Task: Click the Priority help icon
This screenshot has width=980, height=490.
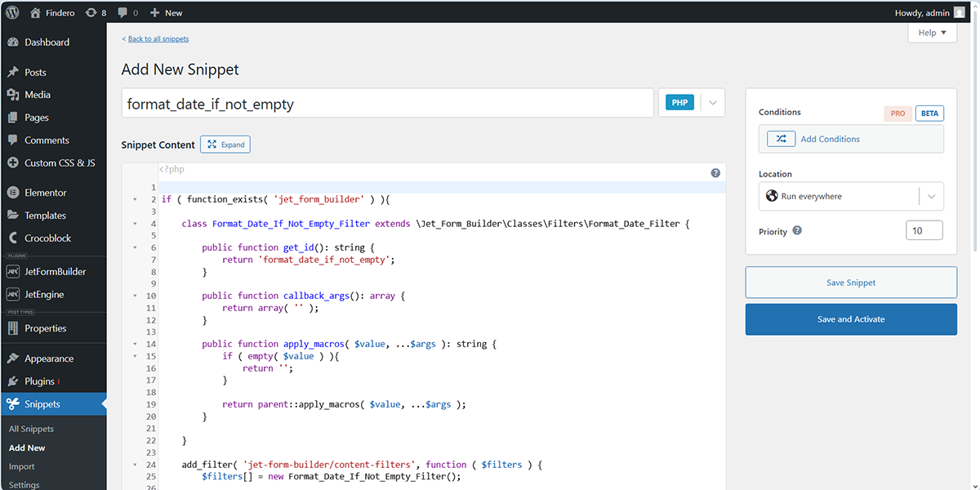Action: pos(797,230)
